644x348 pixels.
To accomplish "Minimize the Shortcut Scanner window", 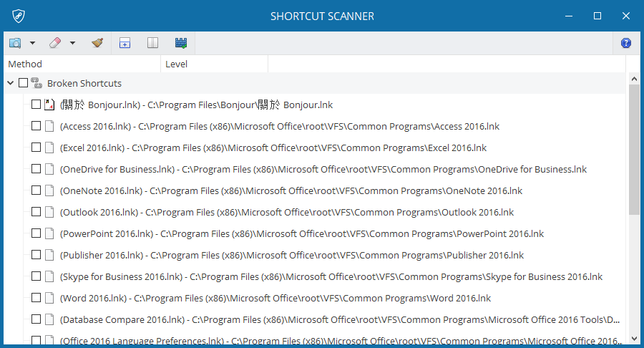I will [x=569, y=16].
